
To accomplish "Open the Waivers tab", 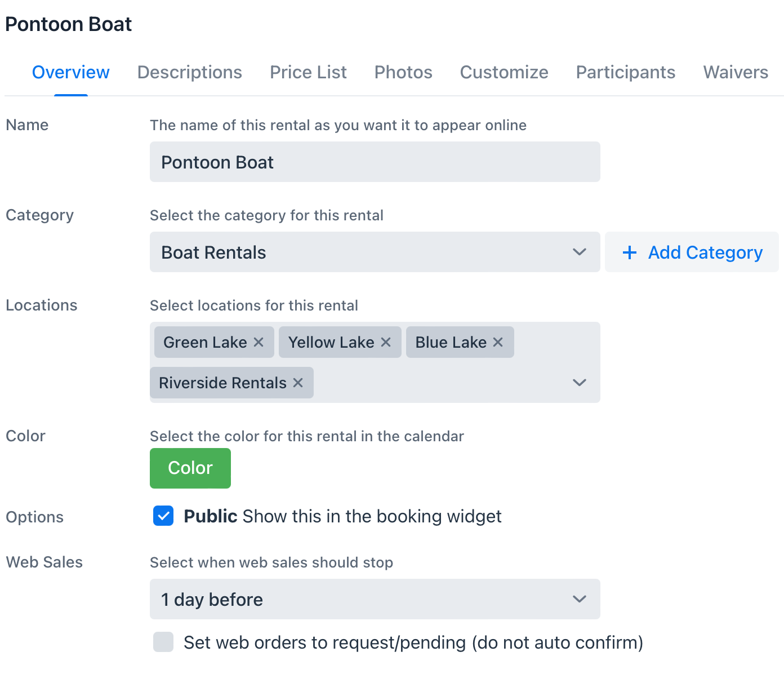I will [736, 72].
